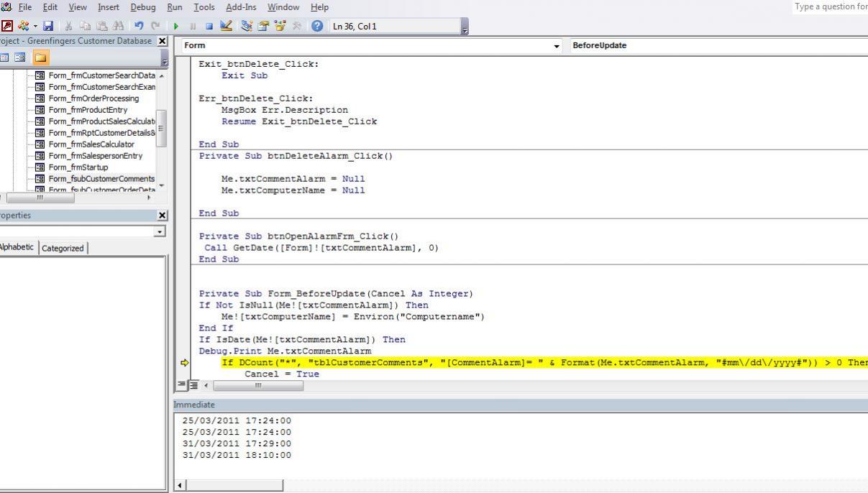Open the Run menu

[175, 7]
